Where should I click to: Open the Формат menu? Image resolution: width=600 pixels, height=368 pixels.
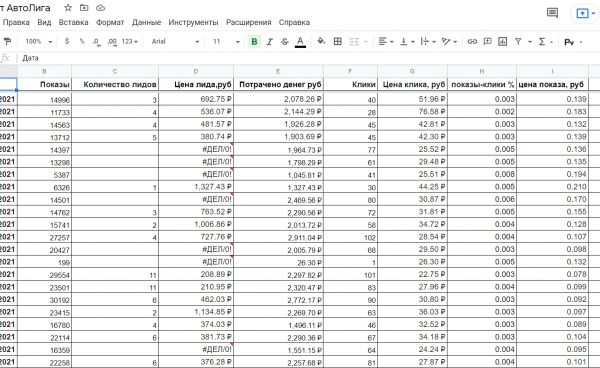point(110,22)
